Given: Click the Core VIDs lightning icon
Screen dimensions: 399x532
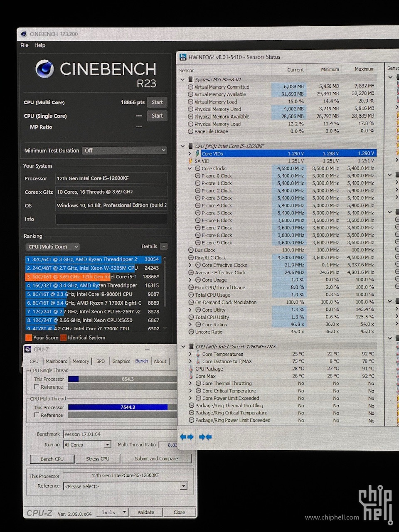Looking at the screenshot, I should coord(197,153).
